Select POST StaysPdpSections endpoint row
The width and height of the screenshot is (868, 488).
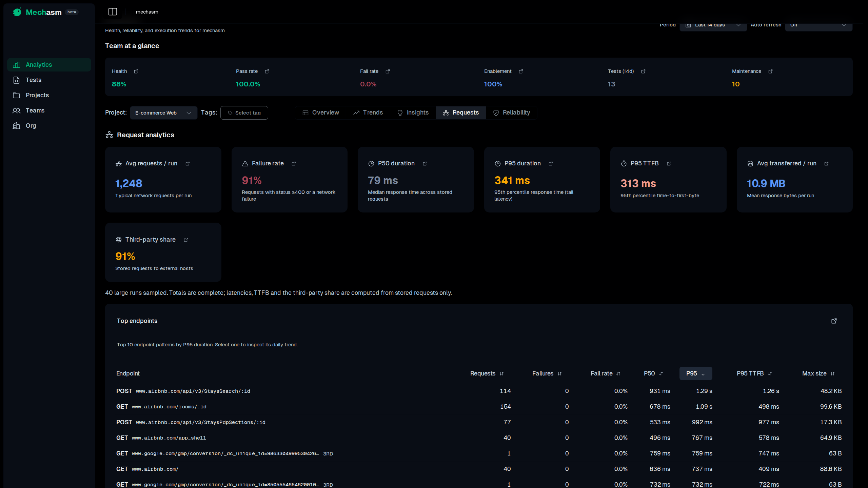point(479,422)
